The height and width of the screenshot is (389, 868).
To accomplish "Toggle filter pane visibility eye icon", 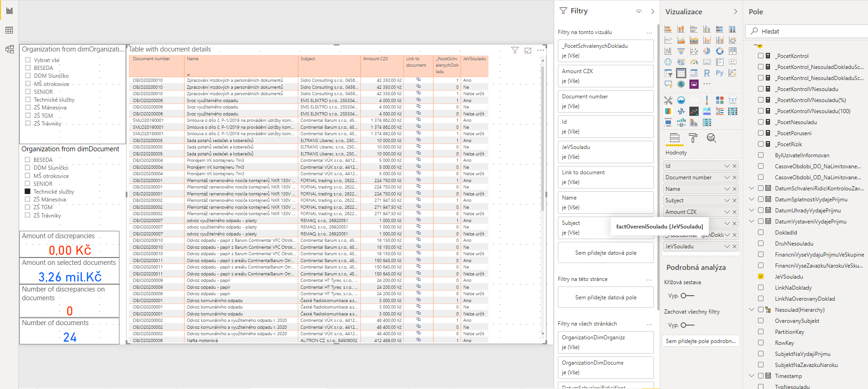I will click(639, 11).
